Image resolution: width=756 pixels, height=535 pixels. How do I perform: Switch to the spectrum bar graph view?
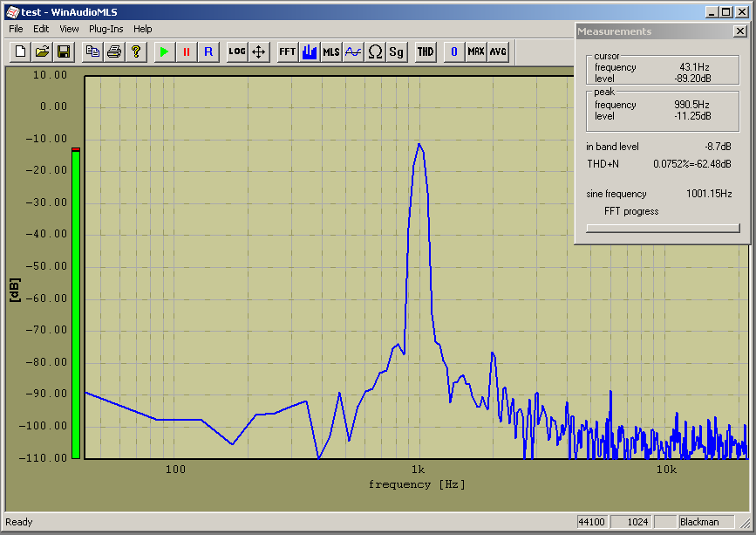pyautogui.click(x=310, y=51)
